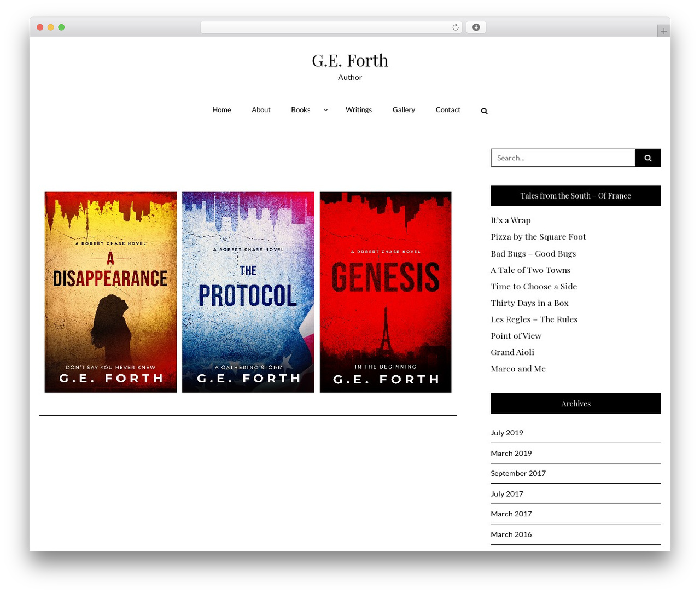The width and height of the screenshot is (700, 593).
Task: Click the browser address bar
Action: click(331, 27)
